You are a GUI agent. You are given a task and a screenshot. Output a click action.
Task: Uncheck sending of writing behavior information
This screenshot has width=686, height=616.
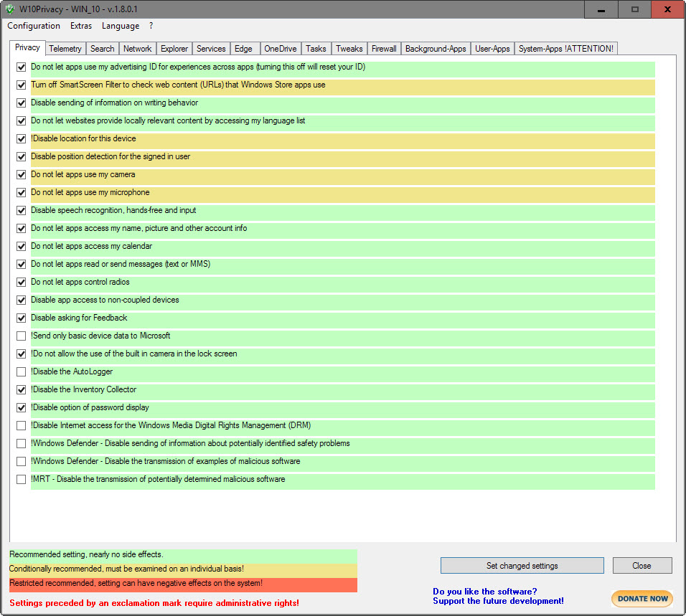[21, 103]
